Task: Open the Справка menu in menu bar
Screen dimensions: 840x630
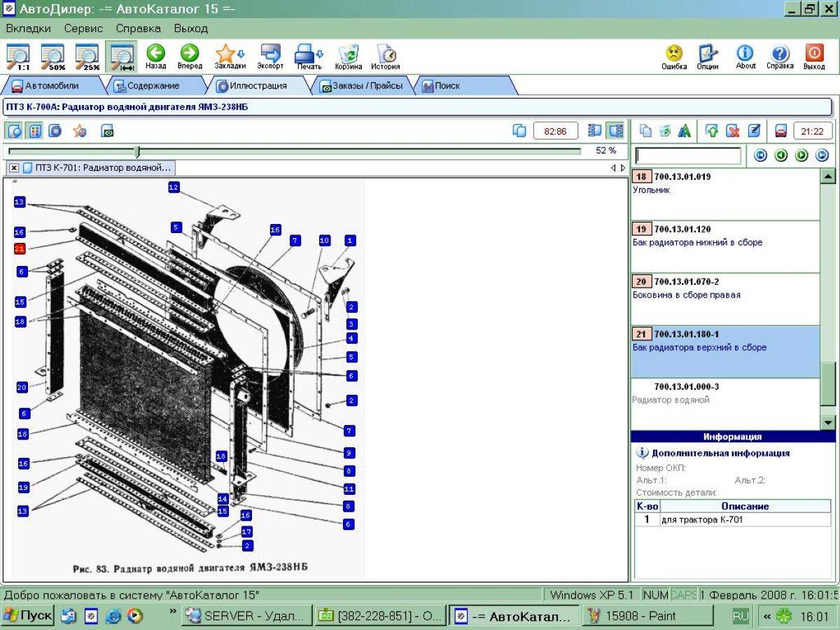Action: pyautogui.click(x=138, y=29)
